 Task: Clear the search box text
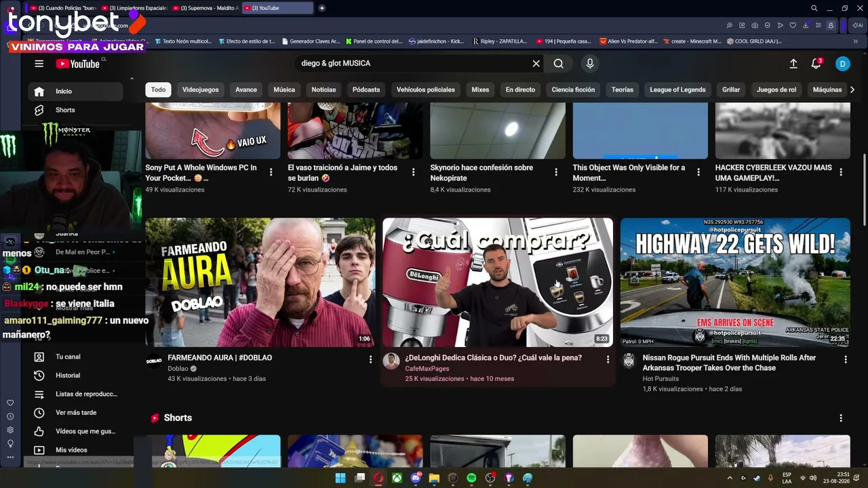click(536, 64)
